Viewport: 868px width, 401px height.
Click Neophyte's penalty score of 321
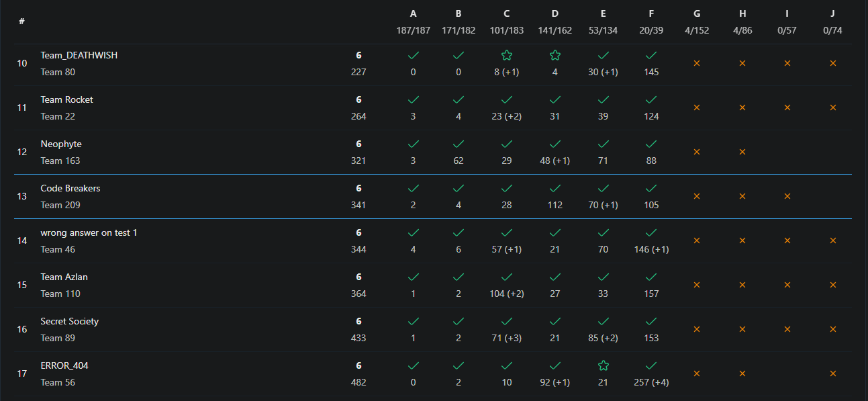[358, 161]
